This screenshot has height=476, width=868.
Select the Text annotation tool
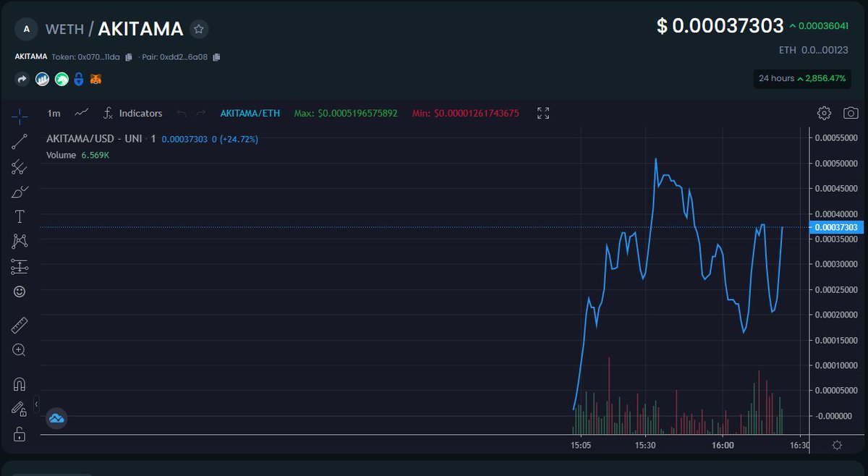(x=20, y=216)
